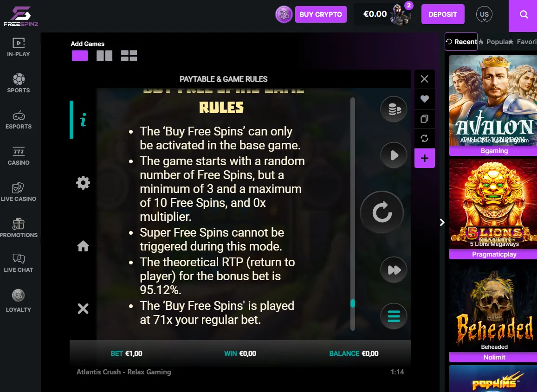This screenshot has height=392, width=537.
Task: Collapse the games side panel arrow
Action: [442, 223]
